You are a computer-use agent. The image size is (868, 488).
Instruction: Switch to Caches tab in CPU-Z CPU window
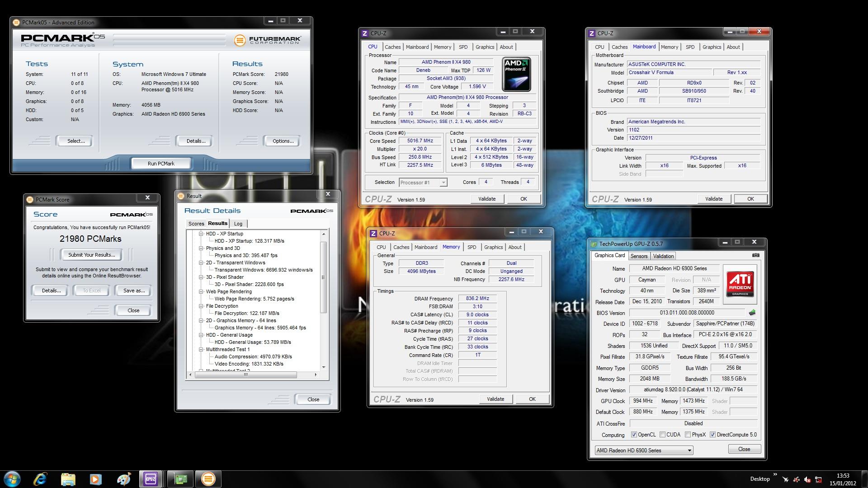pyautogui.click(x=392, y=47)
